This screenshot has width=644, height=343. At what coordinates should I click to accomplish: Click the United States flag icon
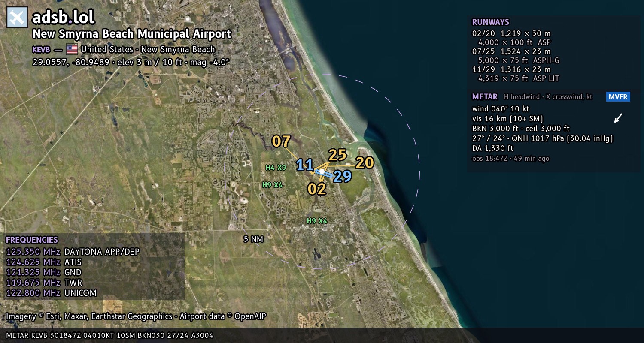click(72, 49)
